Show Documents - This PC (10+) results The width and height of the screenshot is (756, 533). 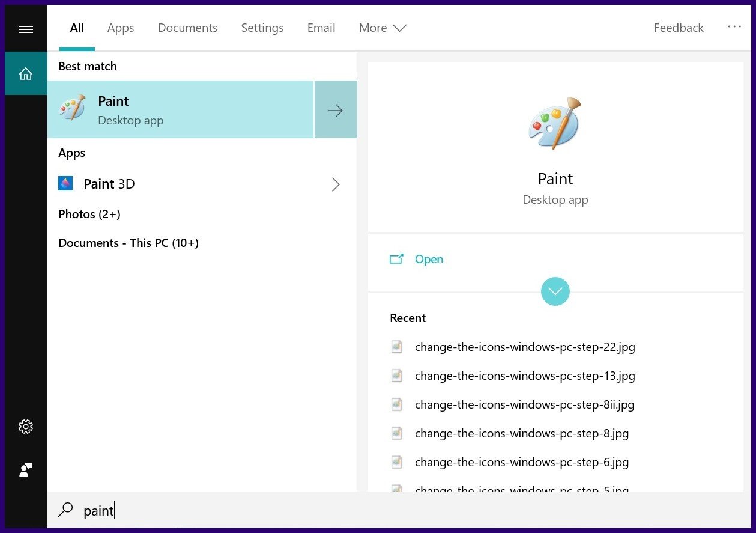(x=129, y=243)
